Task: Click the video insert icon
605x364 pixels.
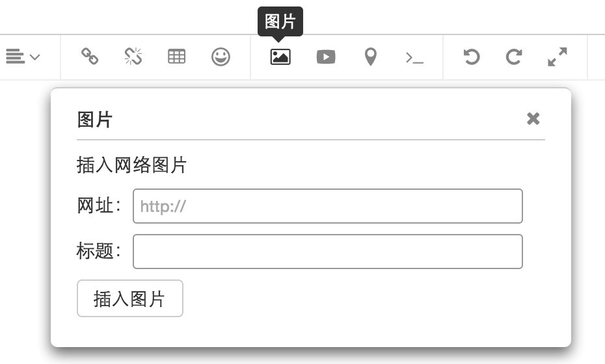Action: (326, 57)
